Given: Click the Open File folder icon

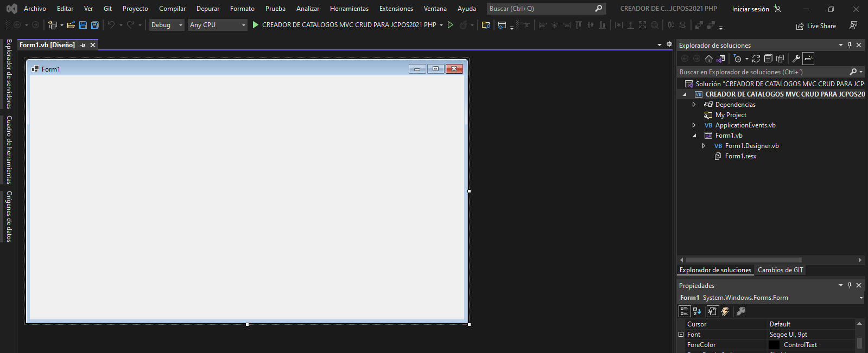Looking at the screenshot, I should [x=71, y=25].
